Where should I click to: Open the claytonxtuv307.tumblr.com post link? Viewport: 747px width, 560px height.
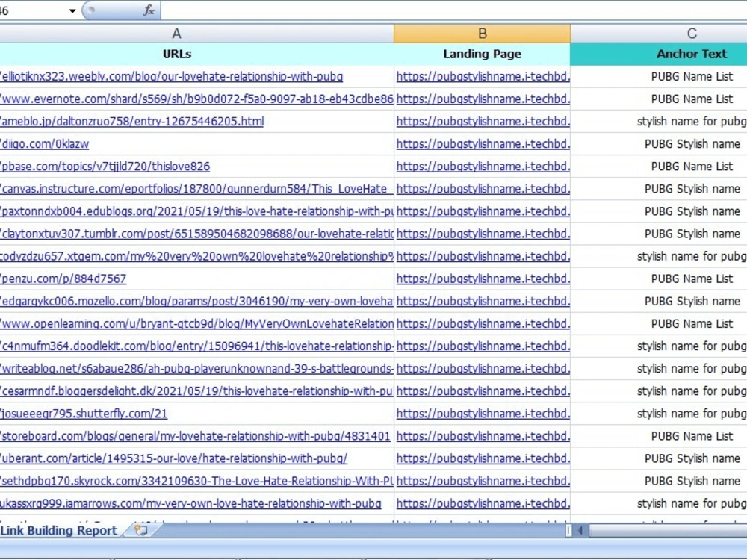[x=196, y=234]
